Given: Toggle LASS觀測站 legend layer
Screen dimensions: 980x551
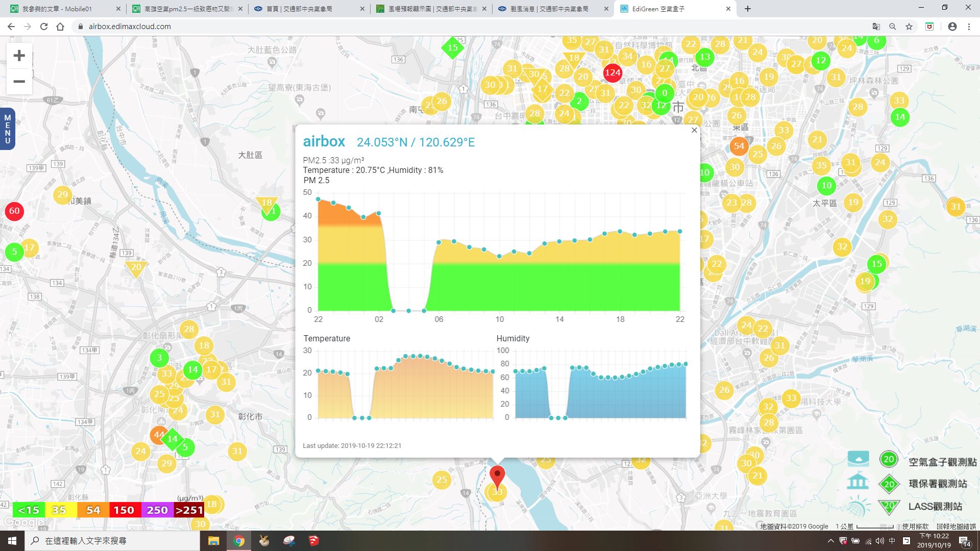Looking at the screenshot, I should (x=935, y=506).
